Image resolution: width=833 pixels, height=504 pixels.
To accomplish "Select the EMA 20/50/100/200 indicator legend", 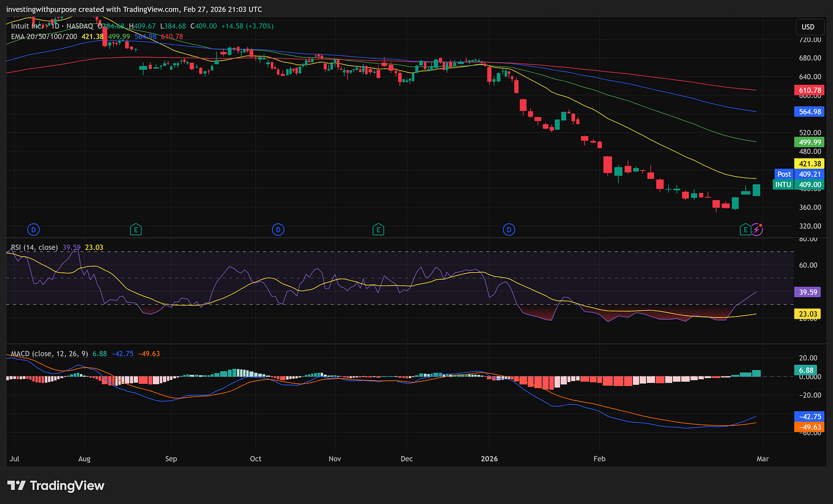I will point(44,37).
